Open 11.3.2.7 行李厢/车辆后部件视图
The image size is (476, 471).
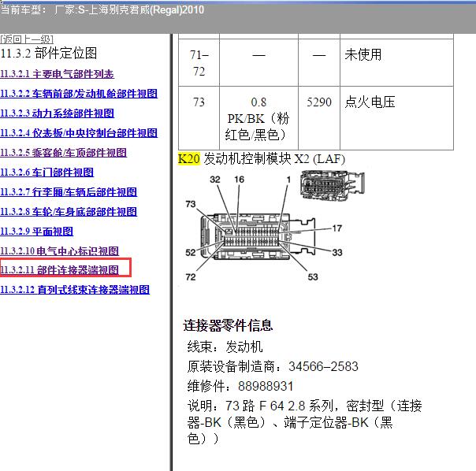(69, 192)
